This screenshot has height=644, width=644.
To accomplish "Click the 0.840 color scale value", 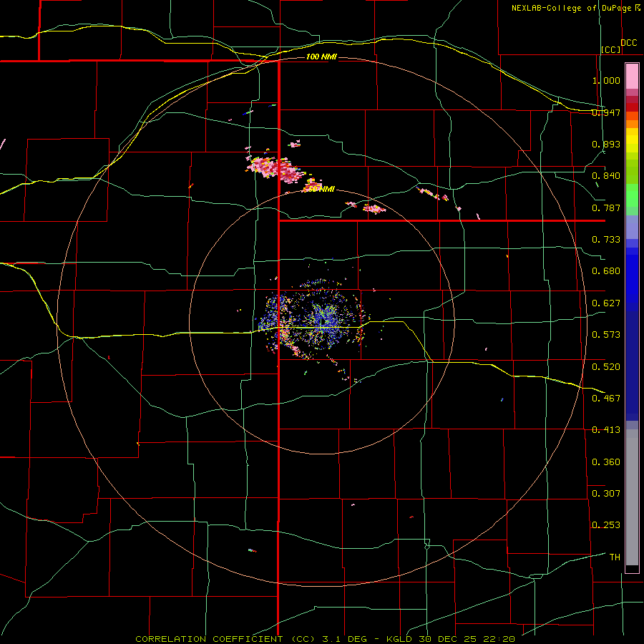I will coord(606,176).
